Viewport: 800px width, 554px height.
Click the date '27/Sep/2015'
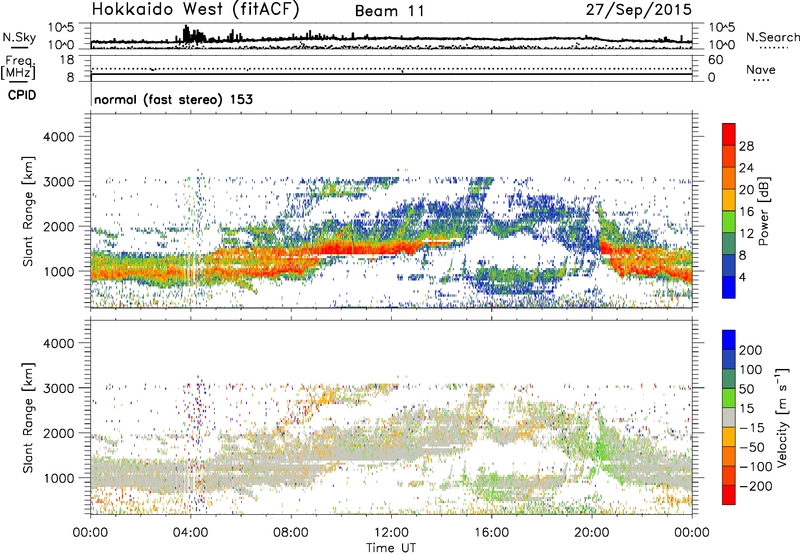click(638, 10)
